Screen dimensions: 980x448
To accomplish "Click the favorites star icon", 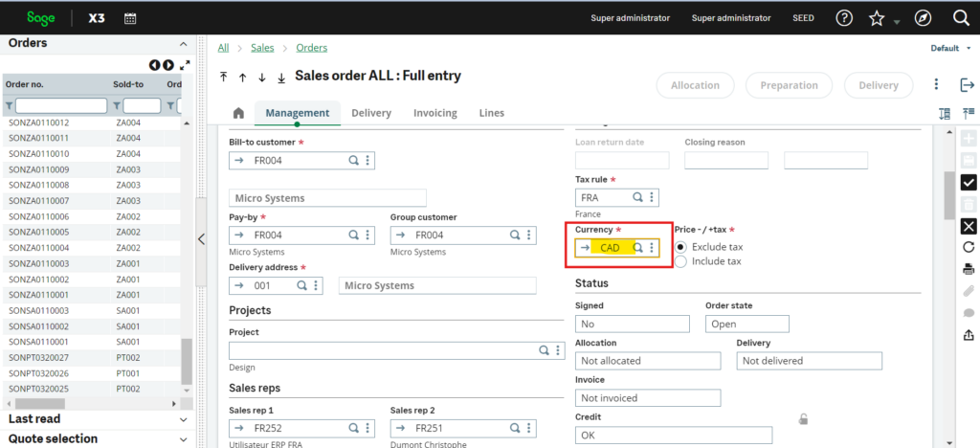I will (x=877, y=18).
